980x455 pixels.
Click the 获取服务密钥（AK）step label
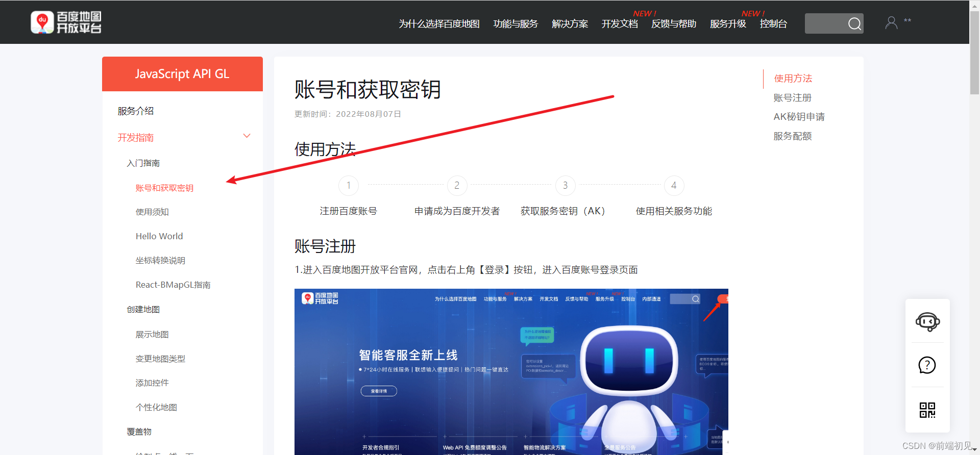(x=563, y=211)
